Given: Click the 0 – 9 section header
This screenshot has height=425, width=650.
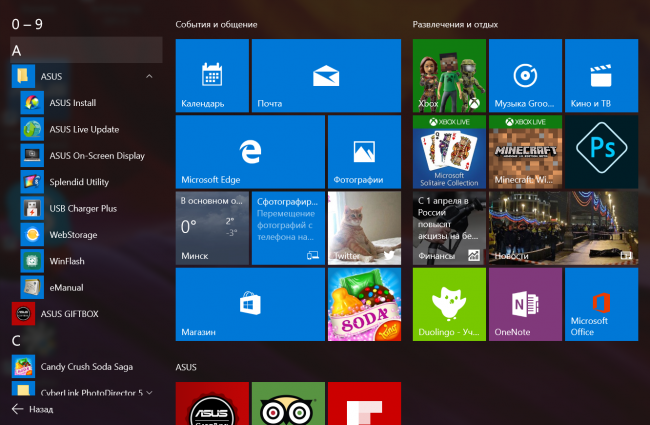Looking at the screenshot, I should pos(27,24).
